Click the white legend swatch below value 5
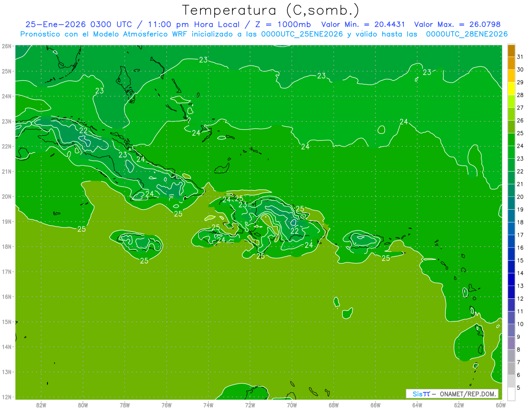Image resolution: width=532 pixels, height=411 pixels. pos(511,394)
